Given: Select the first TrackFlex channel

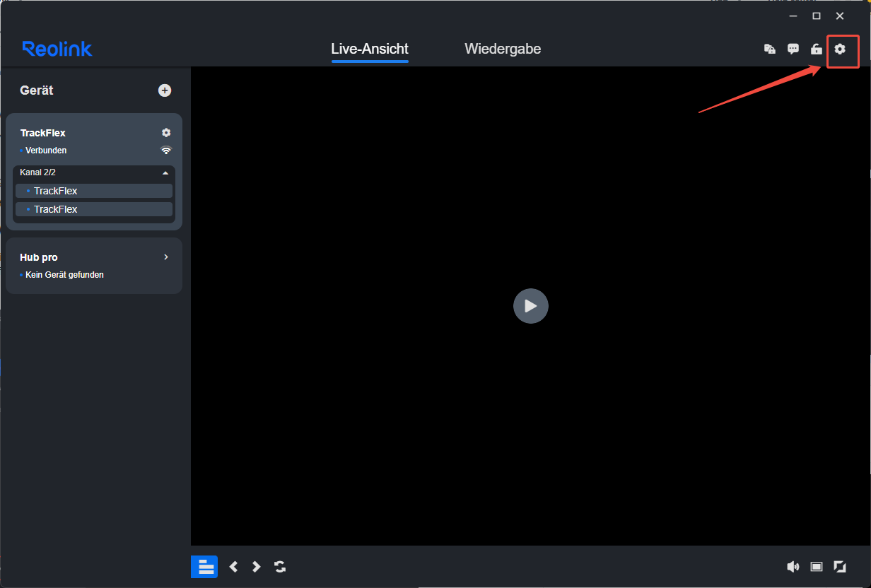Looking at the screenshot, I should (94, 191).
